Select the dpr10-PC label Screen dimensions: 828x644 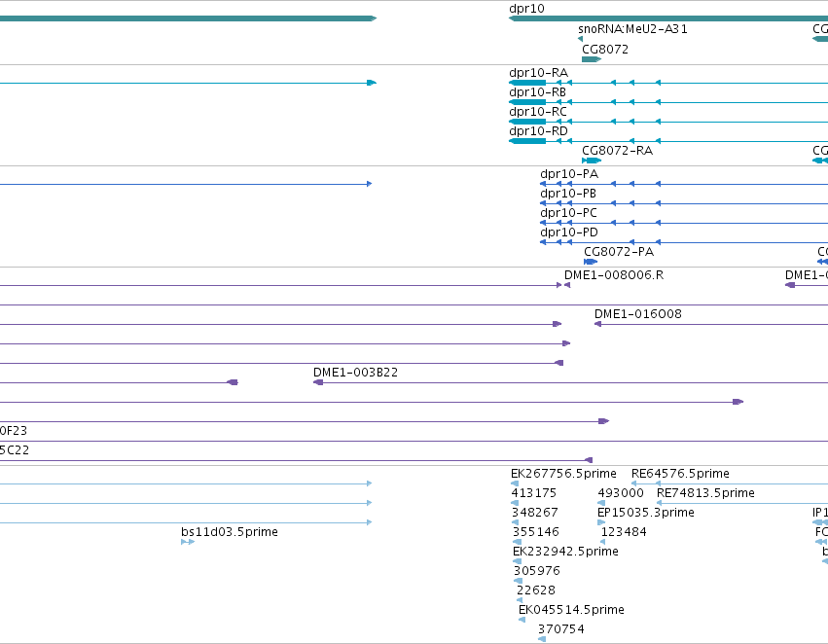point(569,213)
